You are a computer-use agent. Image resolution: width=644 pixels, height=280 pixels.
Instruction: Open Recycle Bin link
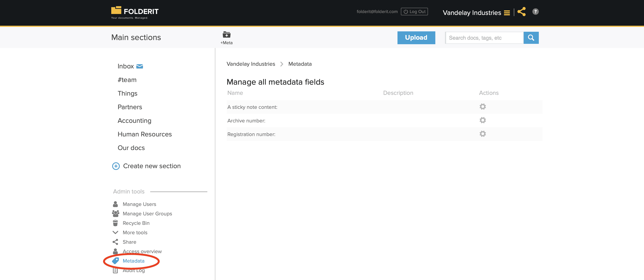[136, 223]
